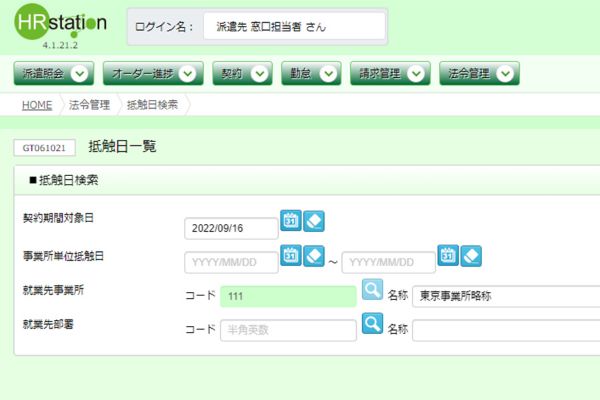The width and height of the screenshot is (600, 400).
Task: Clear 事業所単位抵触日 end date with eraser
Action: pos(471,256)
